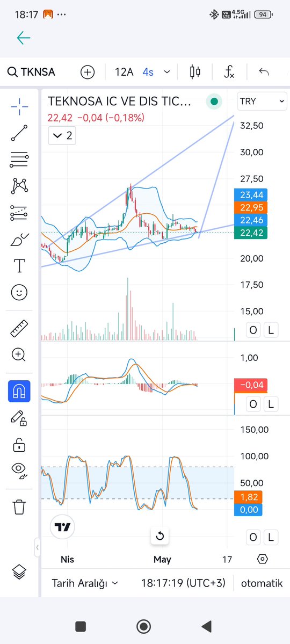This screenshot has width=290, height=644.
Task: Activate the zoom in tool
Action: (19, 354)
